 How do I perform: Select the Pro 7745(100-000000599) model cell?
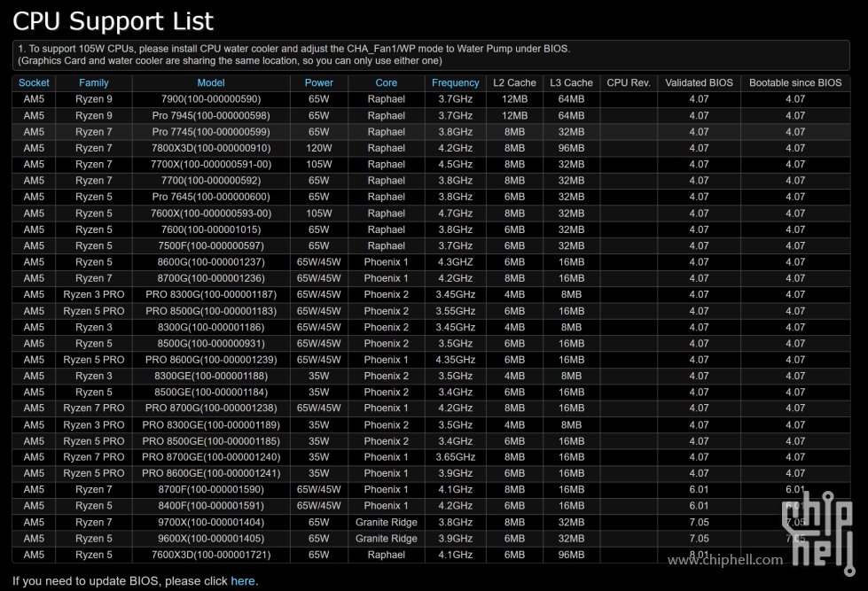click(211, 132)
